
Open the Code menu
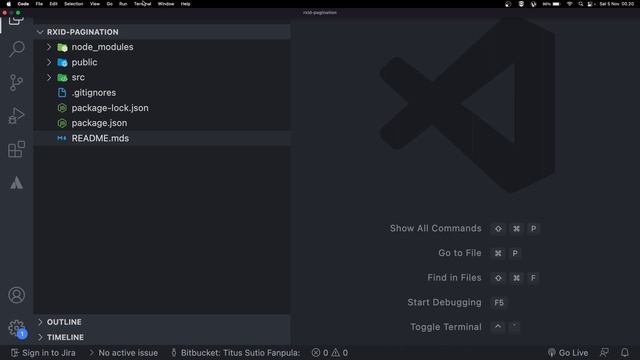(23, 4)
